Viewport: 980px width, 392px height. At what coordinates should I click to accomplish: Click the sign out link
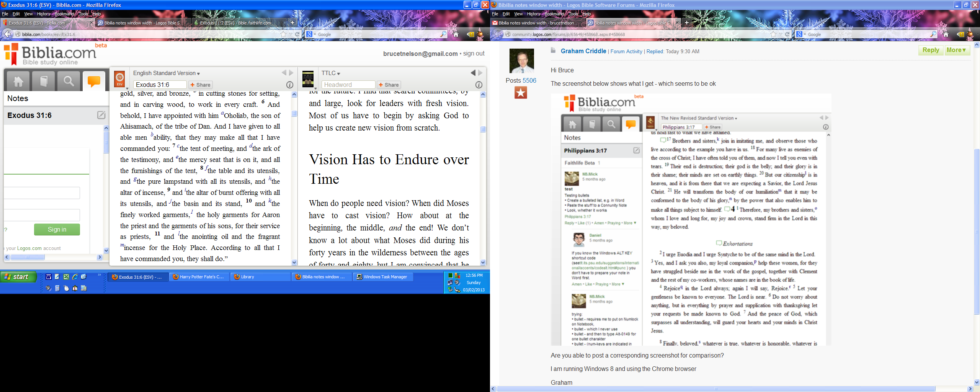(474, 54)
